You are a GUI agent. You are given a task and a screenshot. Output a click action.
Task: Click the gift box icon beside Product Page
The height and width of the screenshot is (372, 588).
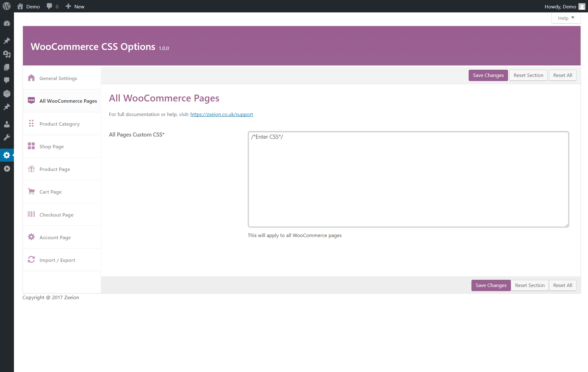(31, 169)
